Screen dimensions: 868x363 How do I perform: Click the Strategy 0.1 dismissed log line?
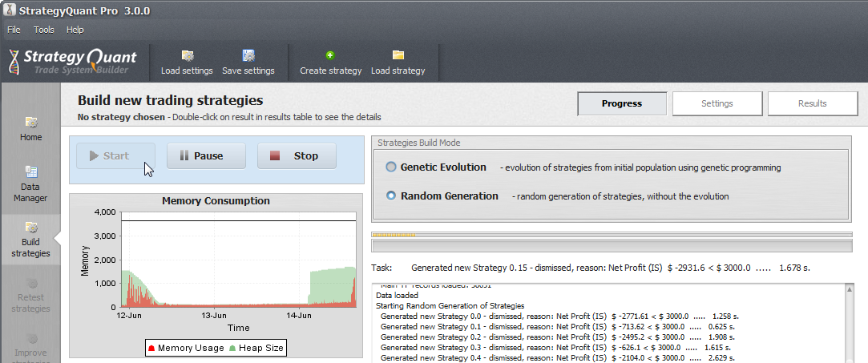click(558, 326)
